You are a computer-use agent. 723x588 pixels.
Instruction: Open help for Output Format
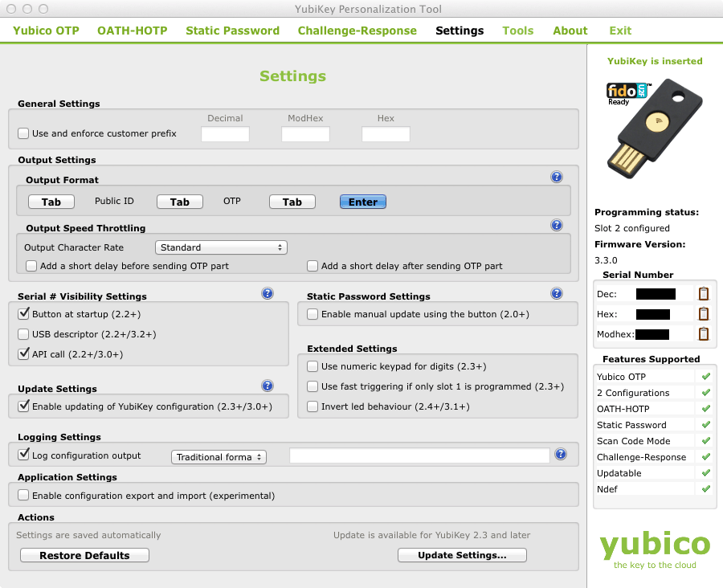tap(557, 177)
